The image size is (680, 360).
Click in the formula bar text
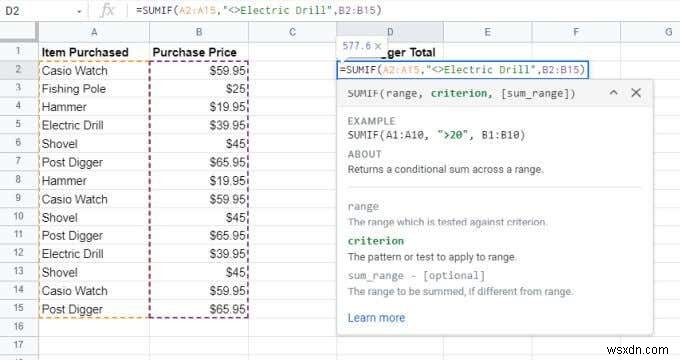[259, 10]
